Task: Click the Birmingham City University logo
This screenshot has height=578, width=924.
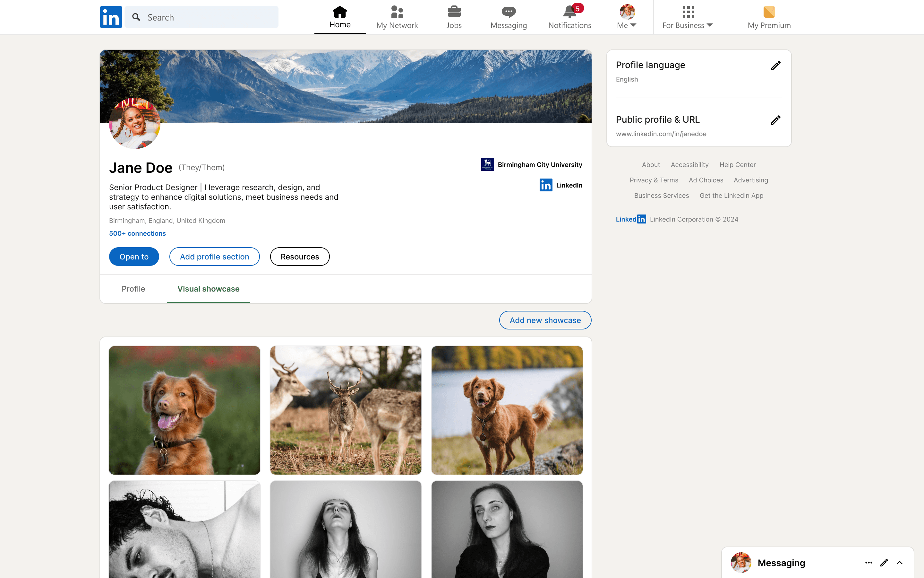Action: pos(487,164)
